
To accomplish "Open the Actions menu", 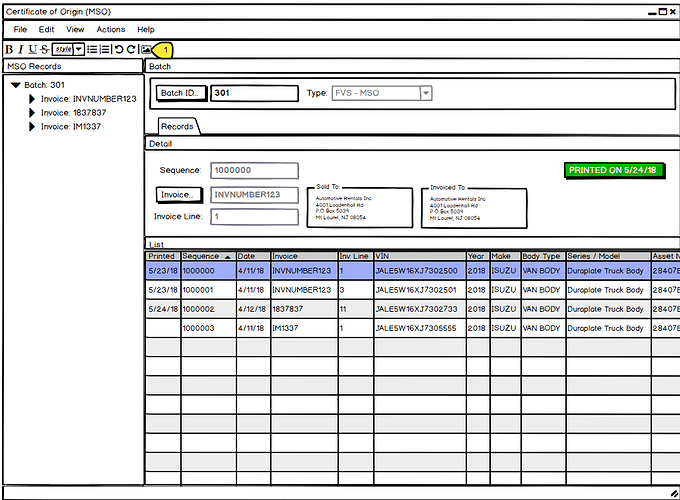I will click(x=111, y=29).
